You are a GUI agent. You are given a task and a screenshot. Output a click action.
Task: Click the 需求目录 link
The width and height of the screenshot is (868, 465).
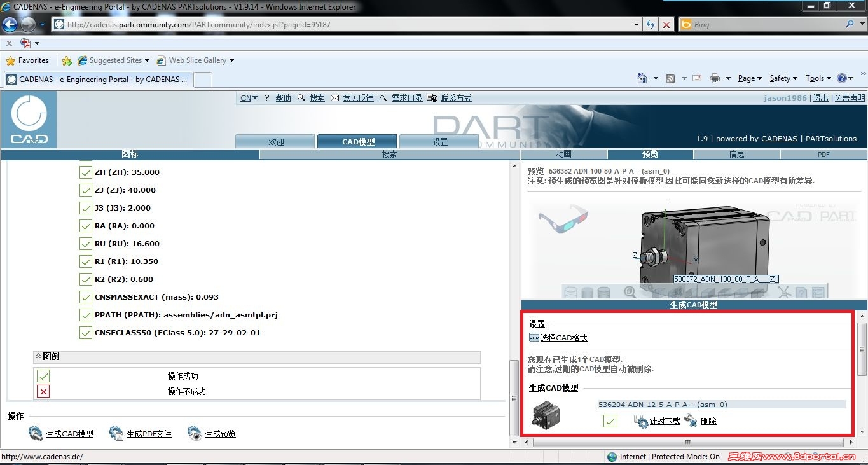tap(407, 98)
